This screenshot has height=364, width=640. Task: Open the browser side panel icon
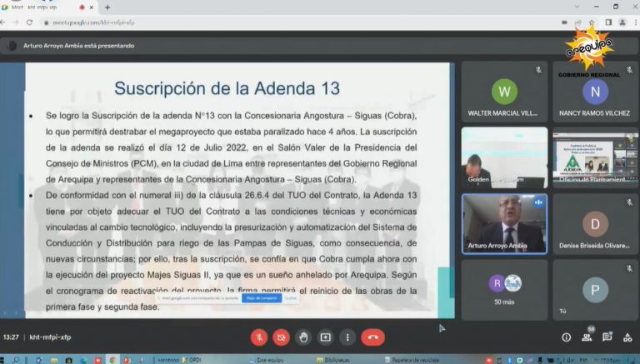click(x=608, y=22)
